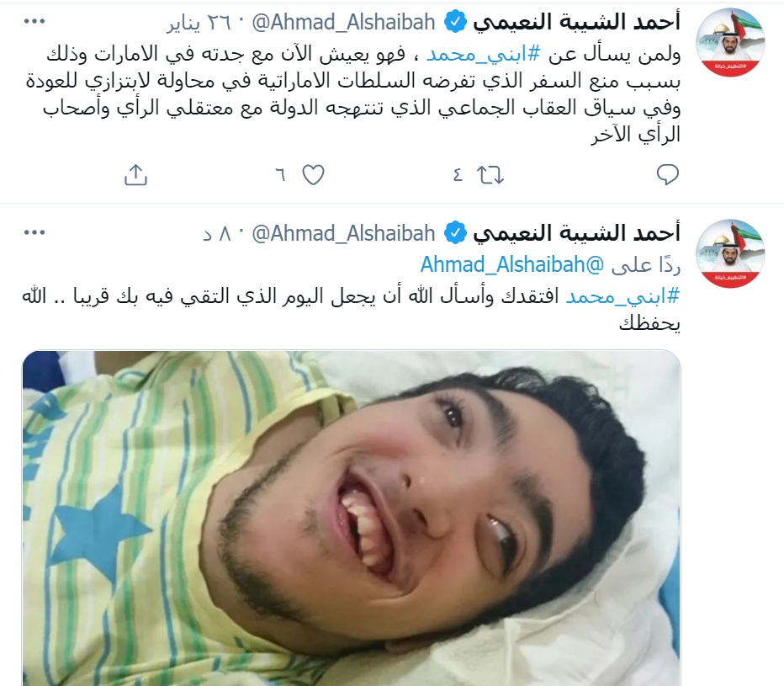This screenshot has height=686, width=784.
Task: Click @Ahmad_Alshaibah handle in first tweet header
Action: (343, 23)
